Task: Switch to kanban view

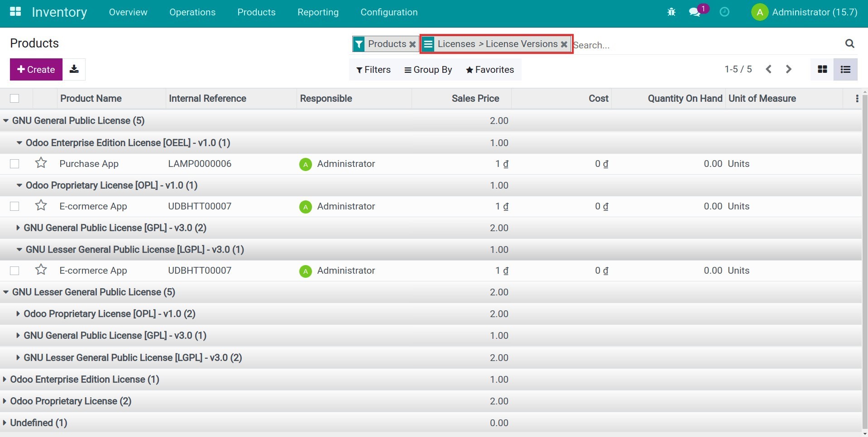Action: tap(823, 69)
